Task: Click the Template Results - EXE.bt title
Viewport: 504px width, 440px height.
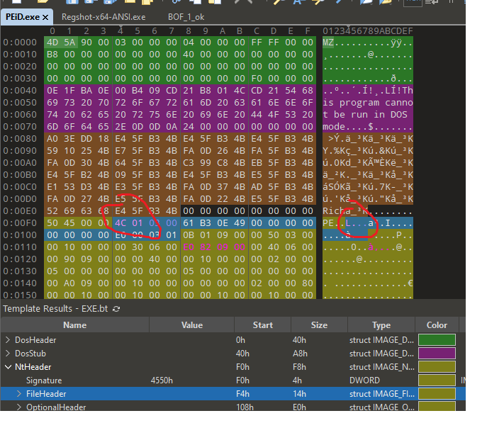Action: tap(55, 309)
